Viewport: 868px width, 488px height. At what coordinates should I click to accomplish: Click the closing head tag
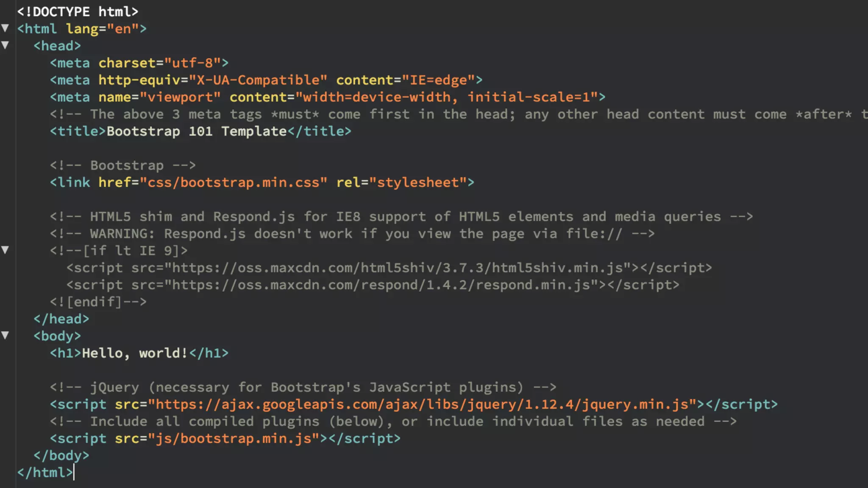pyautogui.click(x=61, y=319)
